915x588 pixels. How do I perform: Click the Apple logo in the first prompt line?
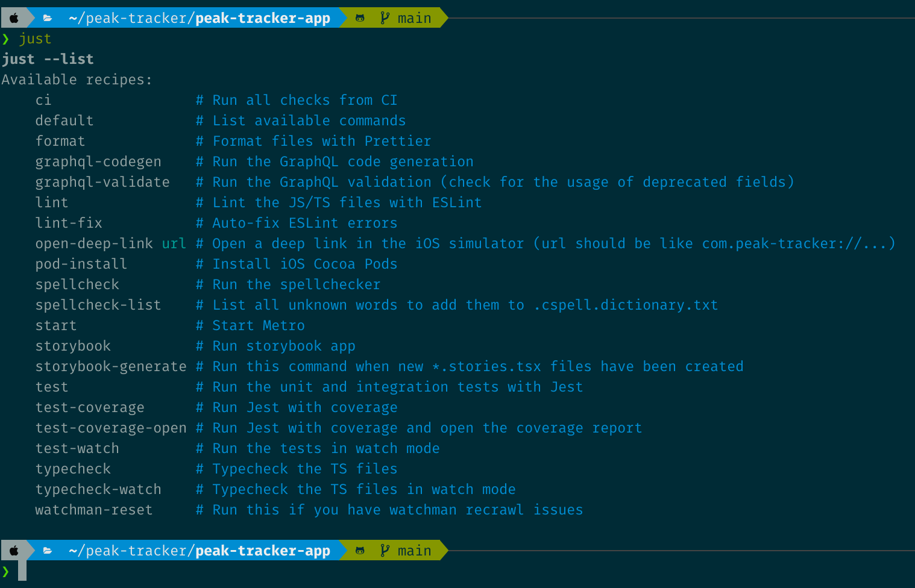point(14,18)
